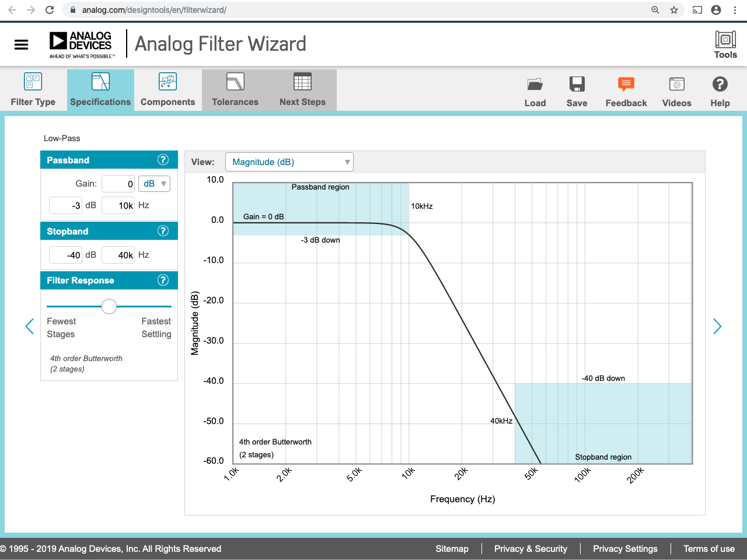Viewport: 747px width, 560px height.
Task: Open the Privacy & Security link
Action: tap(530, 549)
